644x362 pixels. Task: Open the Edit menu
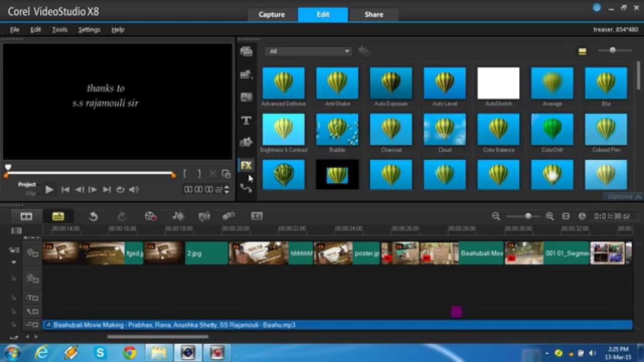coord(36,30)
